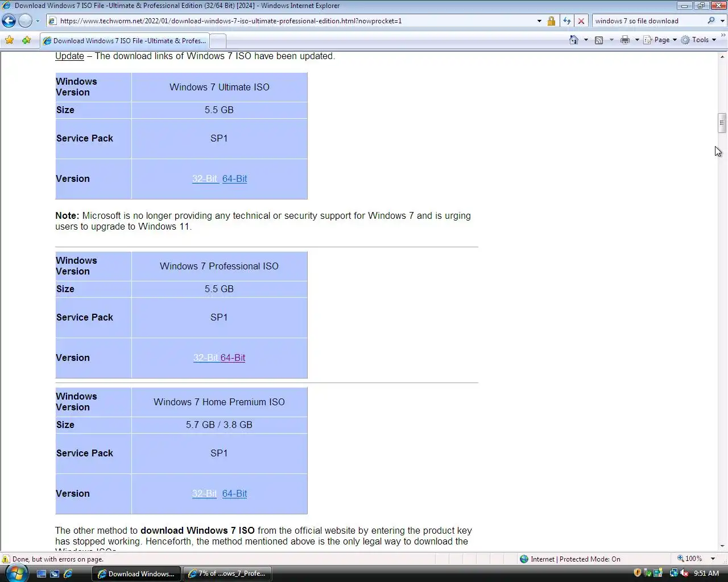Image resolution: width=728 pixels, height=582 pixels.
Task: Click the Refresh page icon
Action: [566, 21]
